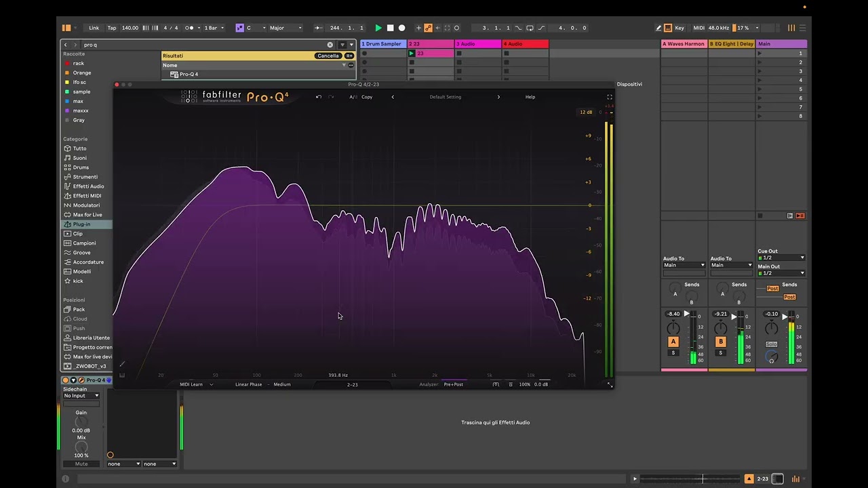Select the A Waves Harmon return track

[684, 44]
